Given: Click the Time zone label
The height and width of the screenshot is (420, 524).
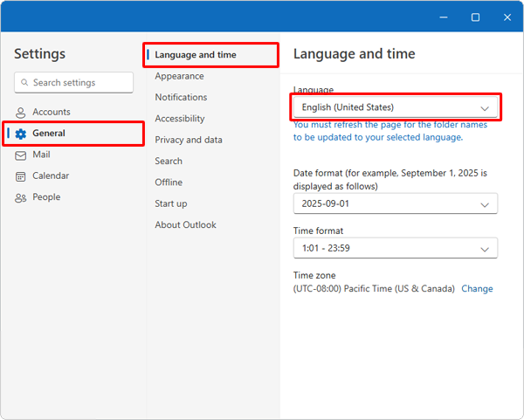Looking at the screenshot, I should pyautogui.click(x=314, y=275).
